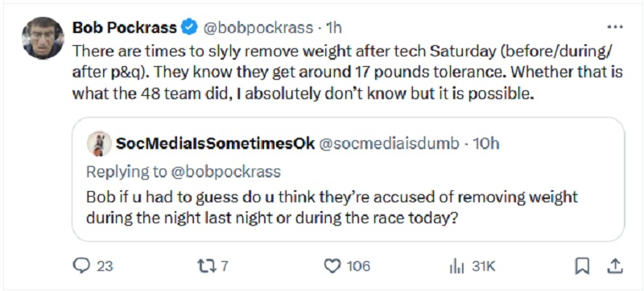Click the blue verified checkmark badge
The image size is (644, 291).
[x=189, y=27]
